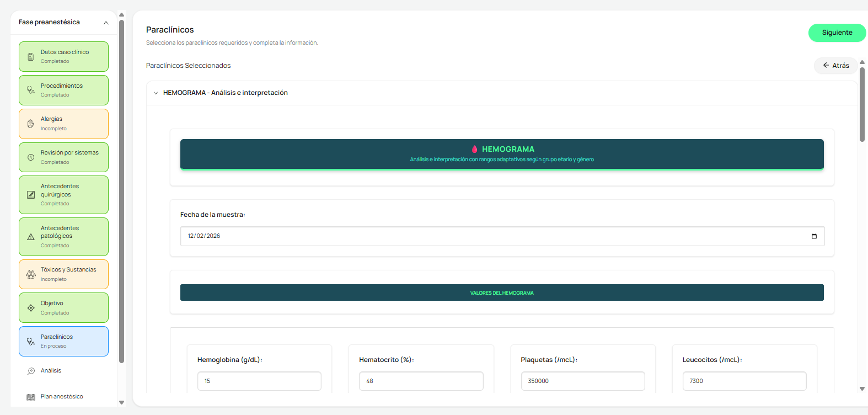This screenshot has height=415, width=868.
Task: Go to the Paraclínicos step in the sidebar
Action: pos(64,342)
